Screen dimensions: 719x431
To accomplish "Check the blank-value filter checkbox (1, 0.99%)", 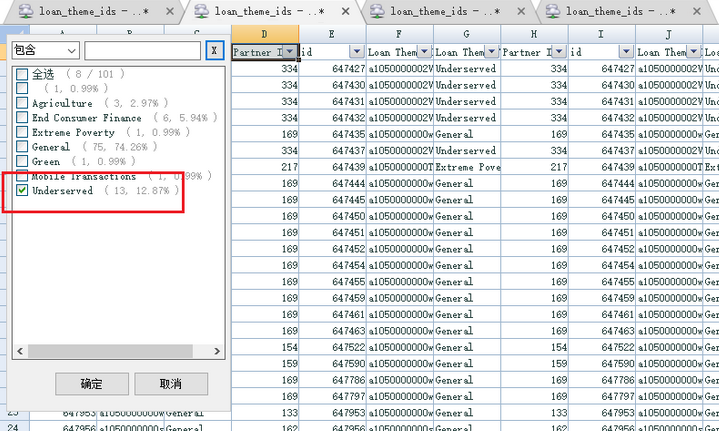I will (22, 88).
